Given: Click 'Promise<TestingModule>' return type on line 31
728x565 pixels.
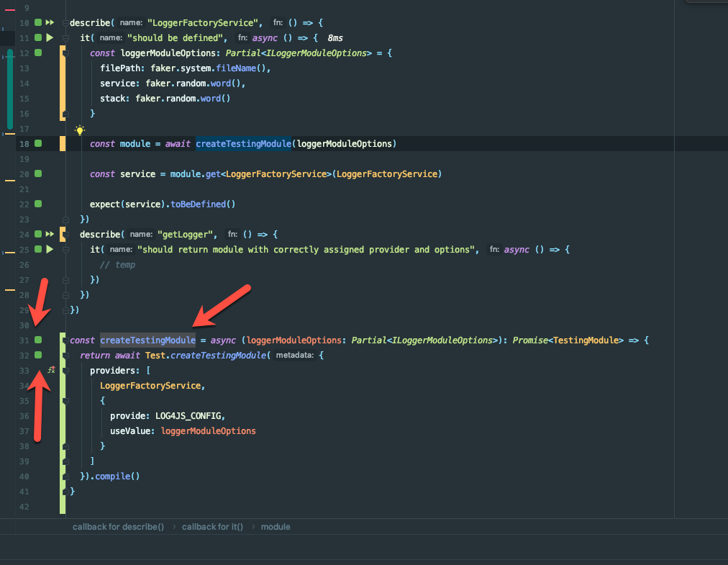Looking at the screenshot, I should click(x=568, y=340).
